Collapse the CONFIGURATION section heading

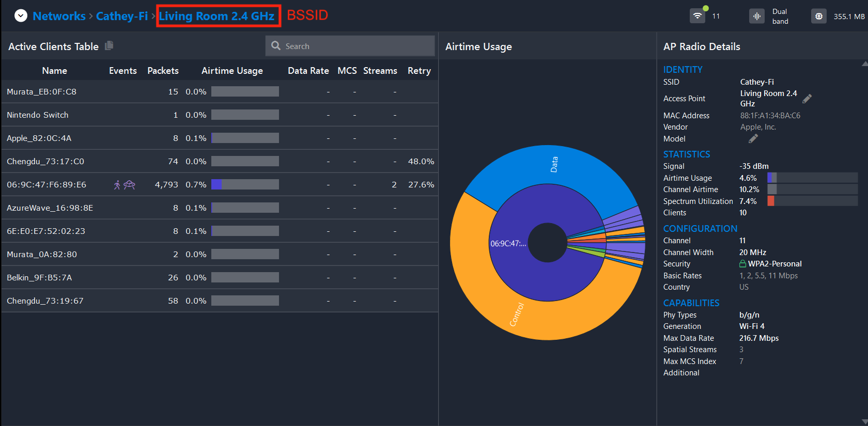click(700, 229)
